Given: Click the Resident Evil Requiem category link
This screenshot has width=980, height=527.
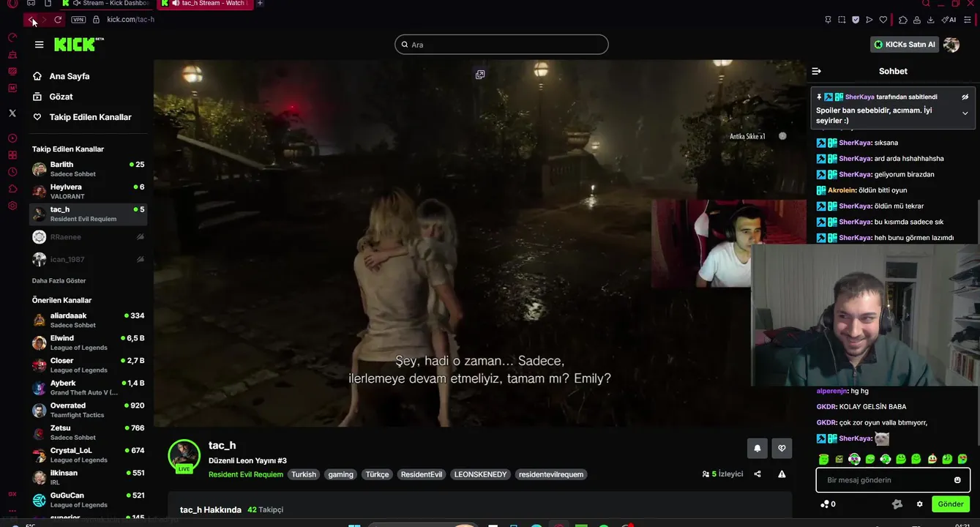Looking at the screenshot, I should [246, 474].
